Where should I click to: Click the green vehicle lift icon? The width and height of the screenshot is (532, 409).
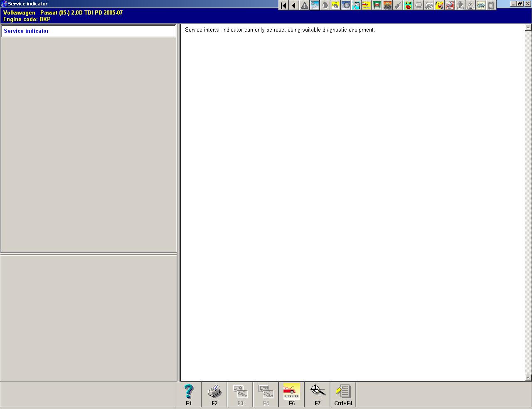(377, 5)
